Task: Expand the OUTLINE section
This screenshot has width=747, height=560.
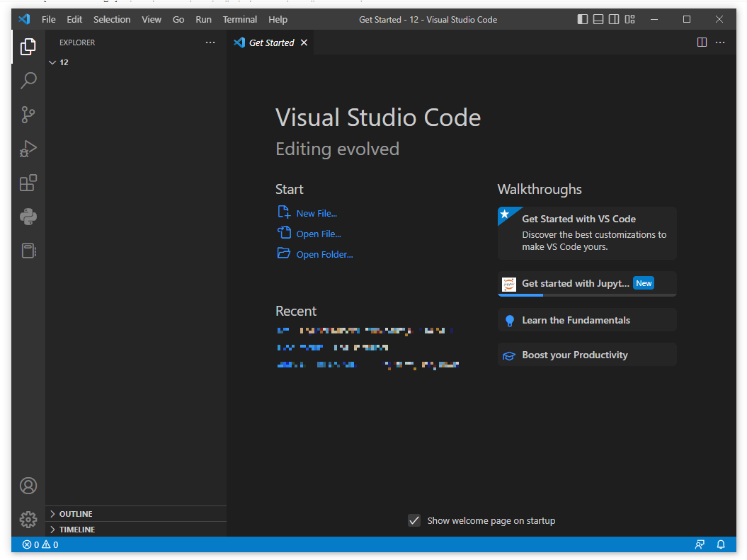Action: pyautogui.click(x=136, y=514)
